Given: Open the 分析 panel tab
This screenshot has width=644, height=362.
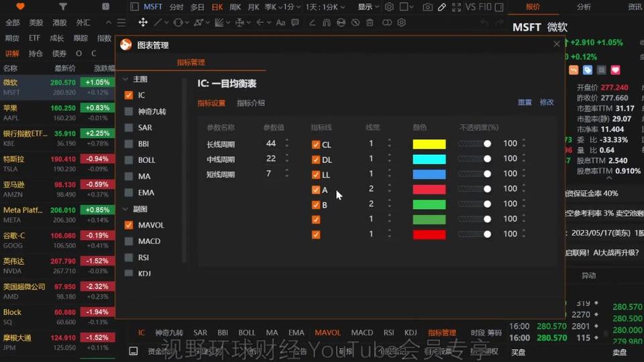Looking at the screenshot, I should click(584, 7).
